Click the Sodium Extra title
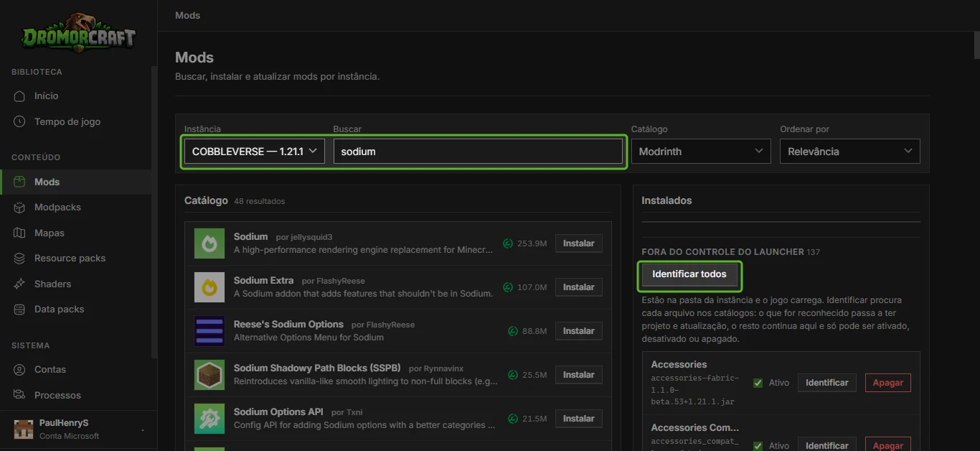980x451 pixels. (263, 280)
